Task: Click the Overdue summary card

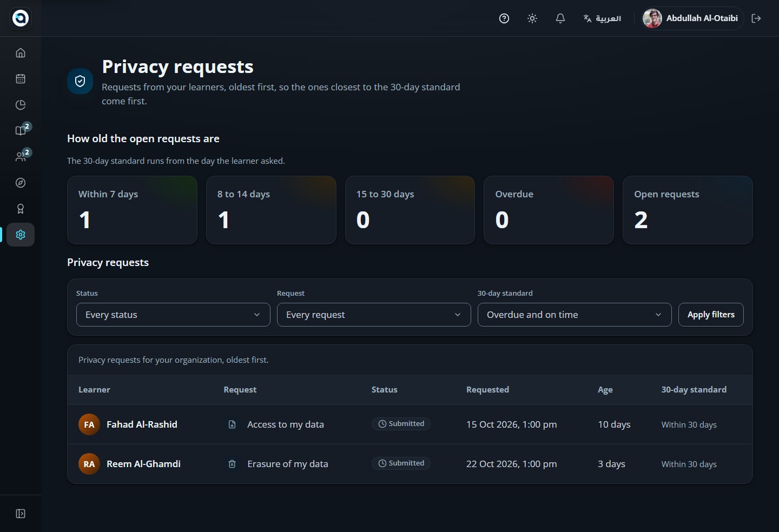Action: [549, 210]
